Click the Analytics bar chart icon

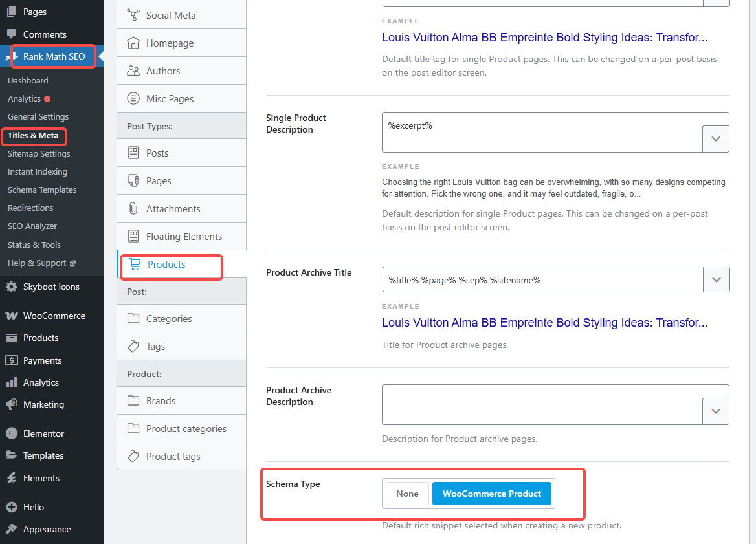coord(12,382)
